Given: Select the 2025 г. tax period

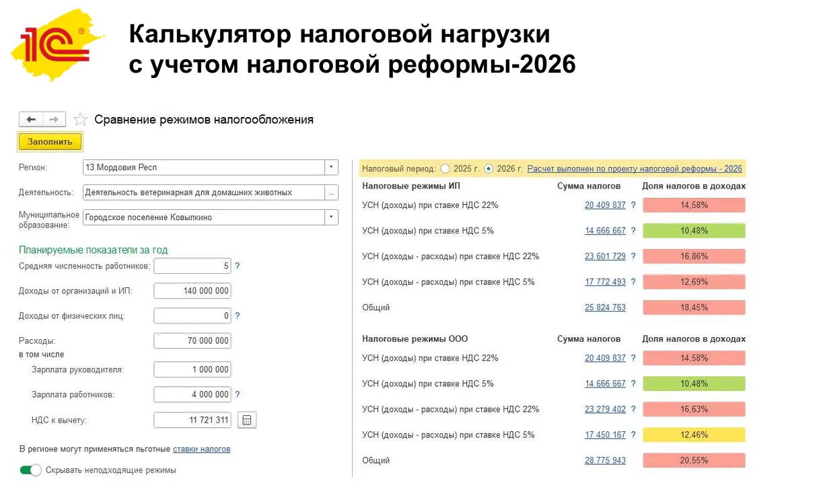Looking at the screenshot, I should pos(445,169).
